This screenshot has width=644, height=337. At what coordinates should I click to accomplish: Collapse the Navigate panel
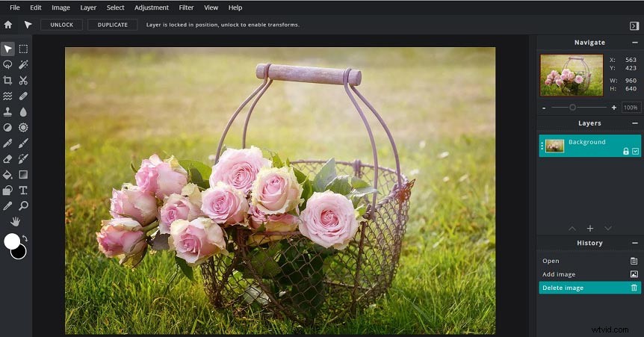[x=635, y=43]
